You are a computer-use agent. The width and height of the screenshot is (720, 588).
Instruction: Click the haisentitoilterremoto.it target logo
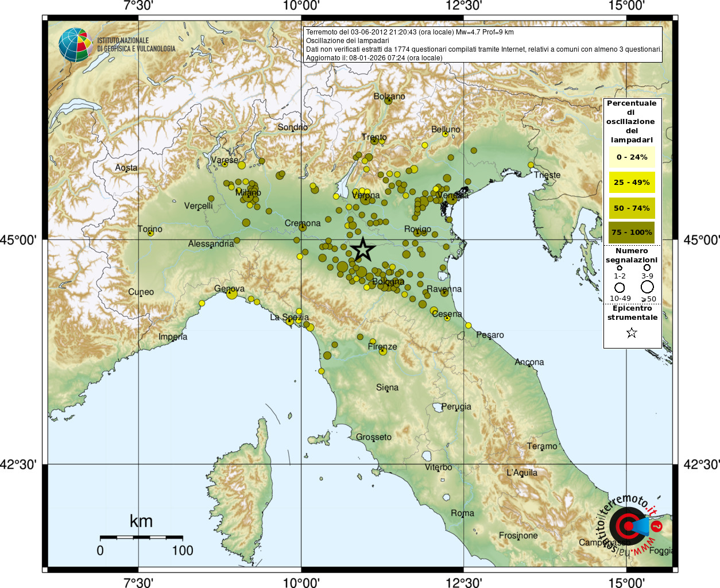[628, 525]
